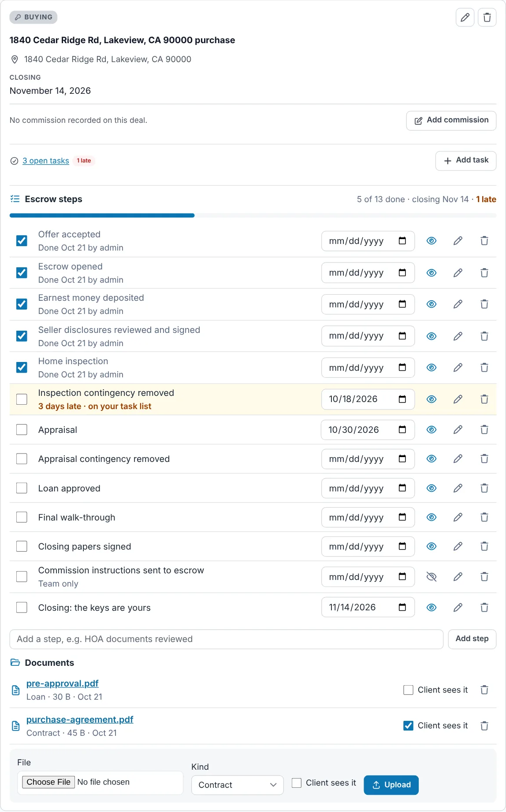The height and width of the screenshot is (812, 506).
Task: Edit the Final walk-through step
Action: tap(458, 517)
